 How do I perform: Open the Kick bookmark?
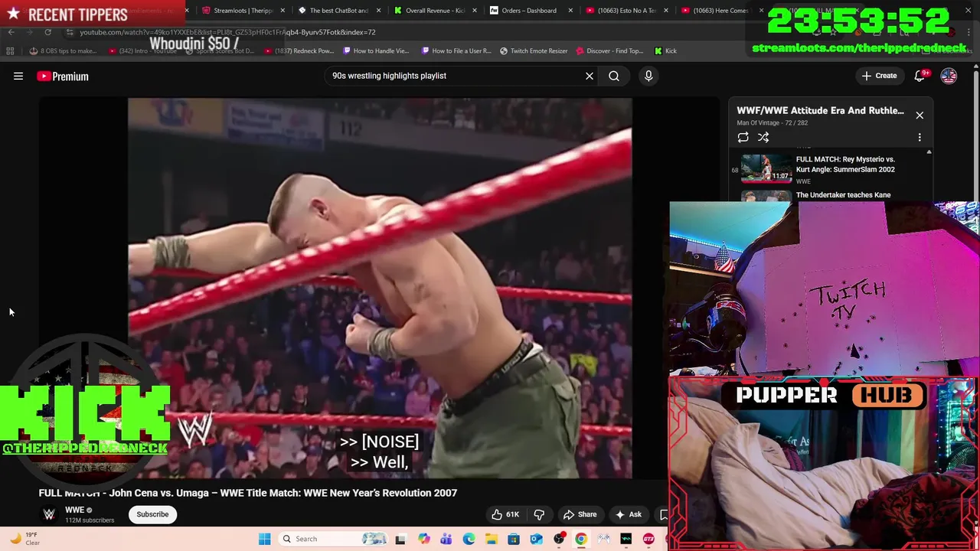[665, 51]
